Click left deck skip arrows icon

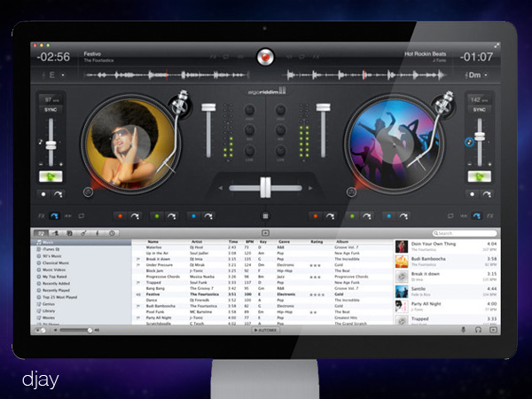point(68,215)
